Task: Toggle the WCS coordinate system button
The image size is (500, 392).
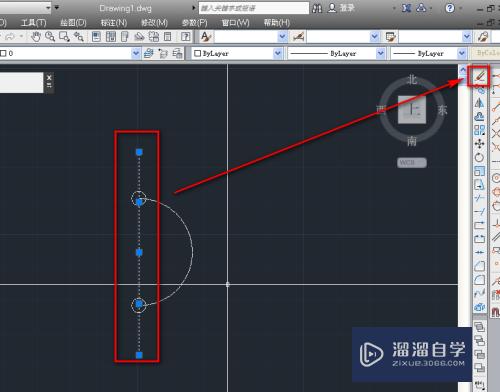Action: [412, 163]
